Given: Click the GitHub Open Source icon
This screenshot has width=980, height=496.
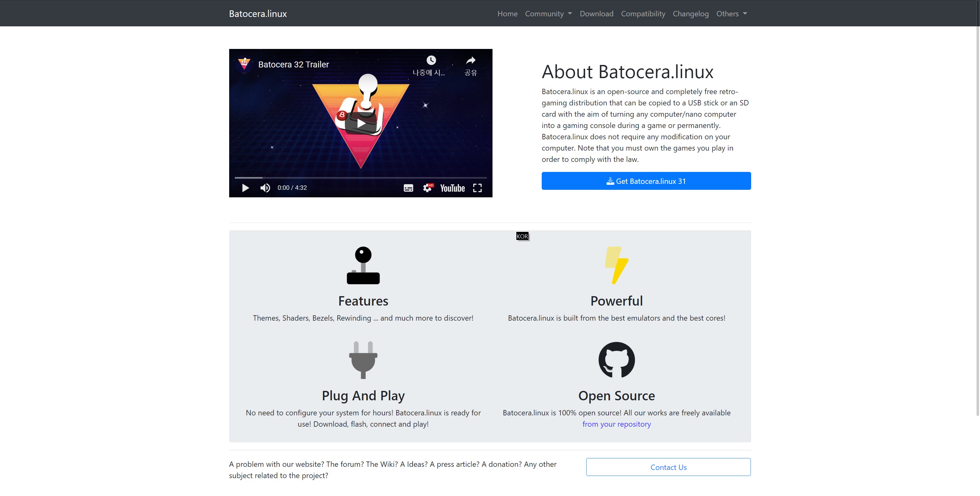Looking at the screenshot, I should pos(616,360).
